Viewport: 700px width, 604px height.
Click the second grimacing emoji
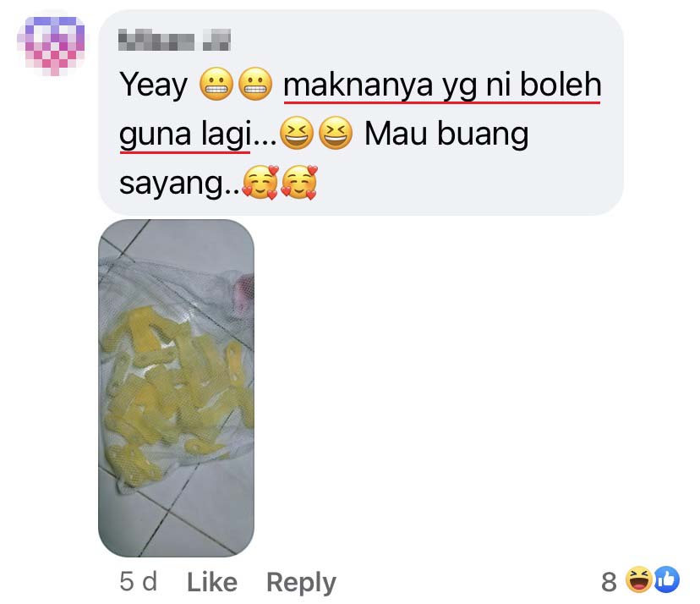(255, 84)
